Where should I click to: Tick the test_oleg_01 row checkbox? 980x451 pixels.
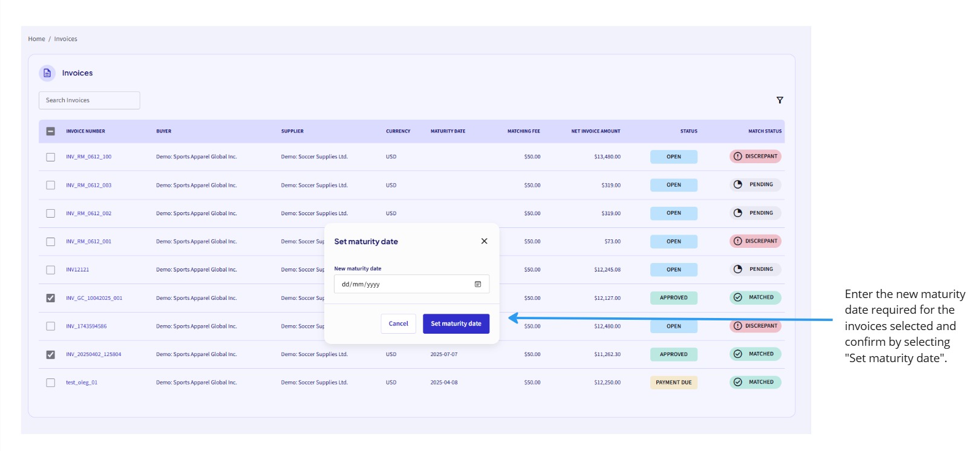coord(51,383)
